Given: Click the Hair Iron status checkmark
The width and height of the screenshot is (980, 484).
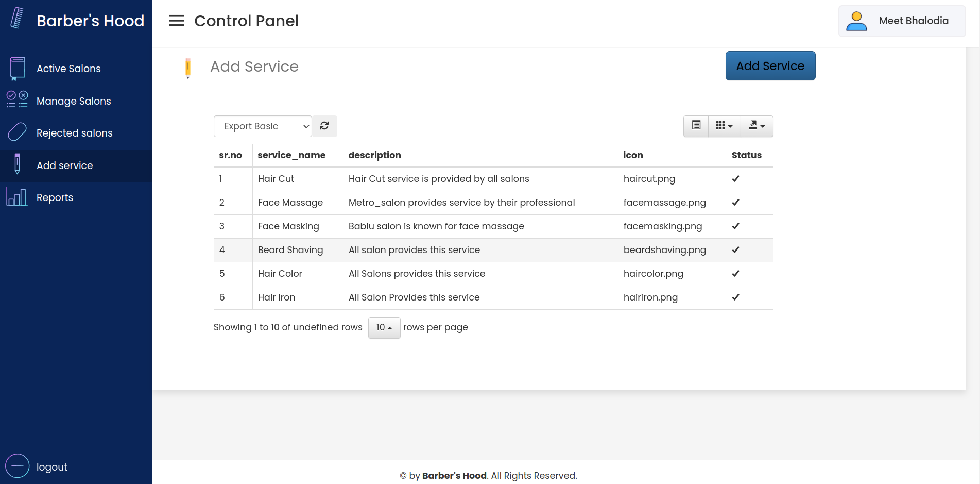Looking at the screenshot, I should click(735, 297).
